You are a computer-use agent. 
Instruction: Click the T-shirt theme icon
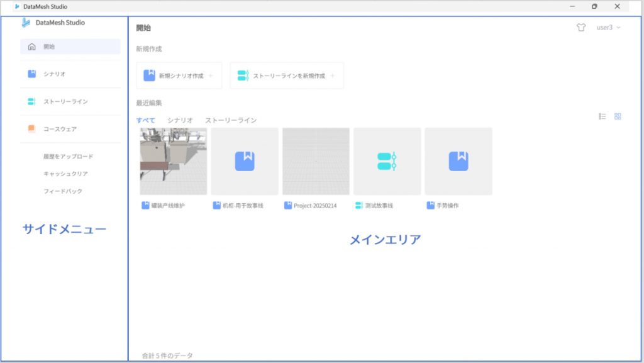coord(580,28)
